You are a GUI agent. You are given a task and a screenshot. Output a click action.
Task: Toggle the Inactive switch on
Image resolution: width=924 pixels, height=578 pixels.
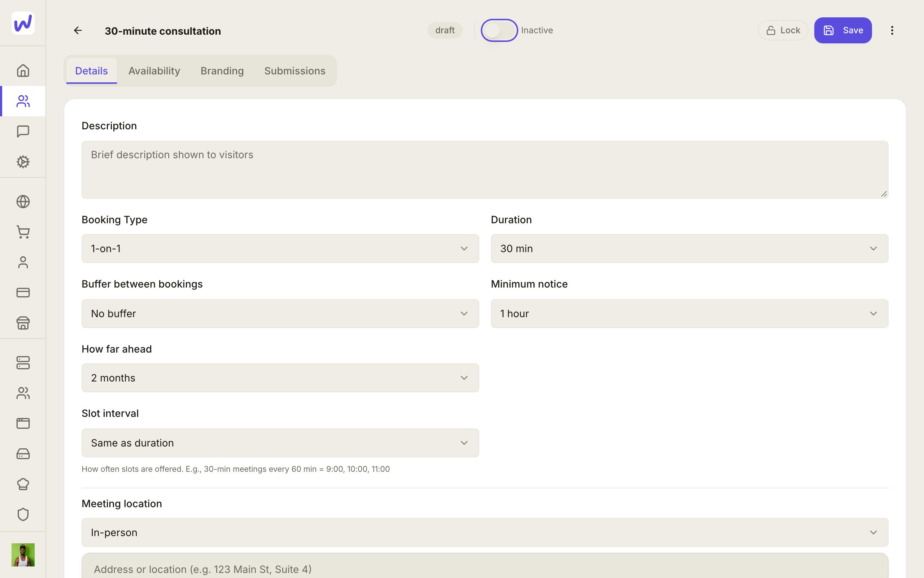pos(499,30)
